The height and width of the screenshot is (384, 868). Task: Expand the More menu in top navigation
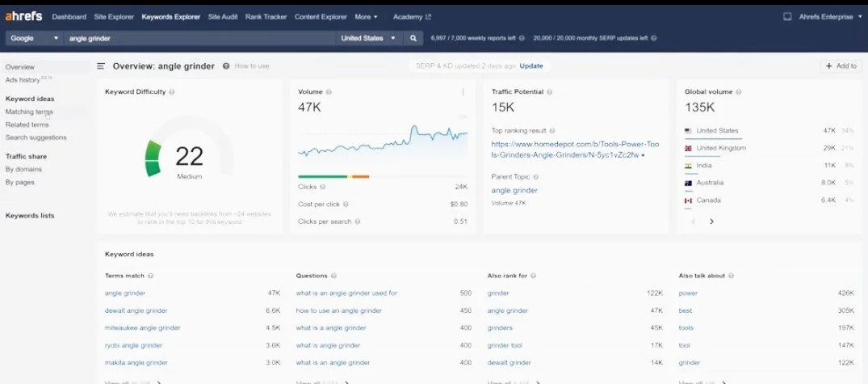tap(366, 17)
